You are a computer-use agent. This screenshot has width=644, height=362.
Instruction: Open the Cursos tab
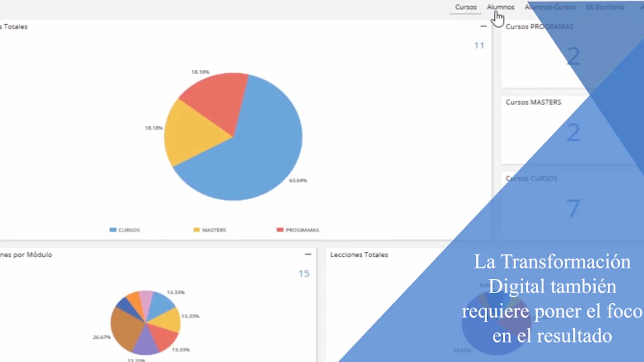(466, 7)
